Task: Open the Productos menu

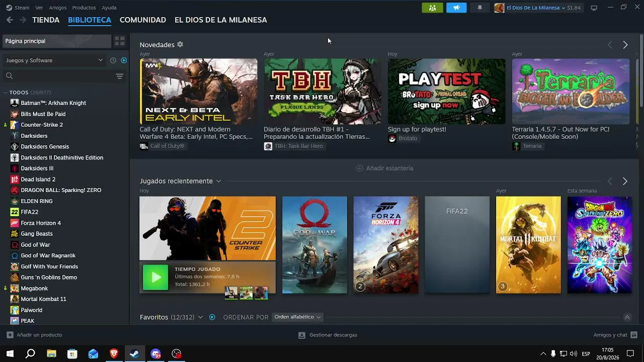Action: pos(84,8)
